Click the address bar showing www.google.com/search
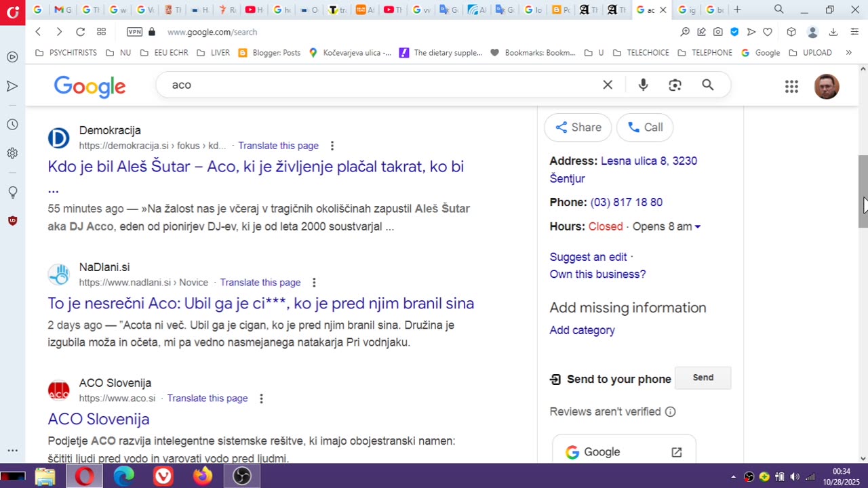The height and width of the screenshot is (488, 868). tap(212, 32)
